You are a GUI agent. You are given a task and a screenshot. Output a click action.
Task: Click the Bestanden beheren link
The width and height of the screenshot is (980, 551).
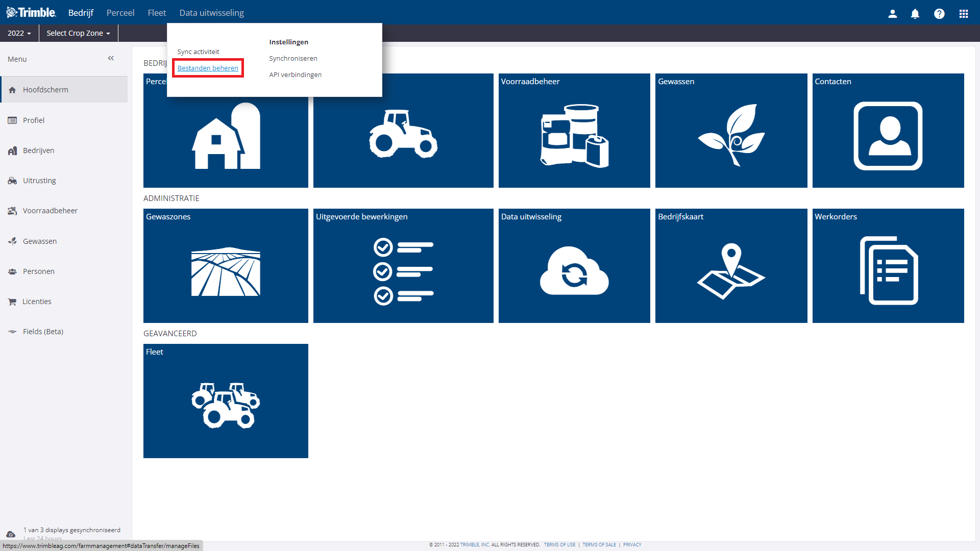(x=208, y=68)
